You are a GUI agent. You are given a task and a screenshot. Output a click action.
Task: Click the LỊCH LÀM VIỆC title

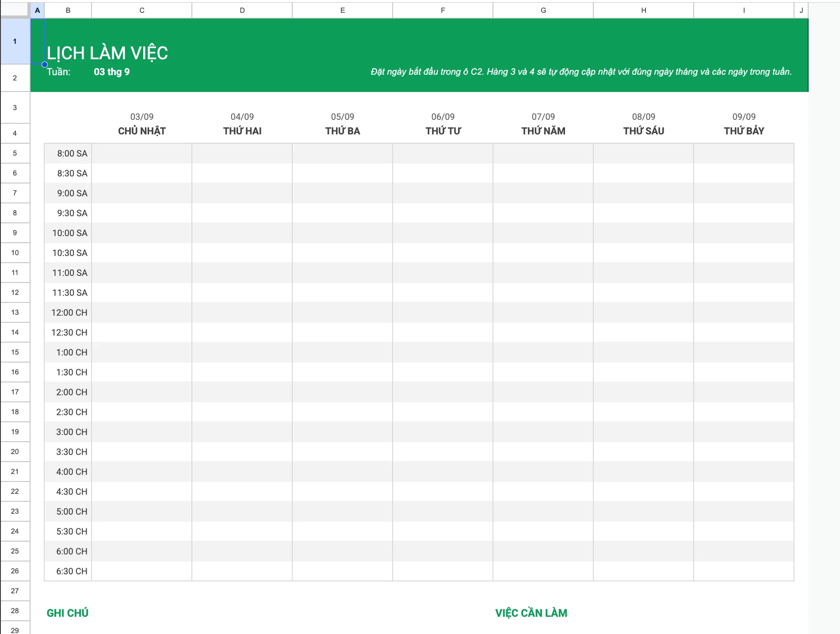tap(107, 53)
